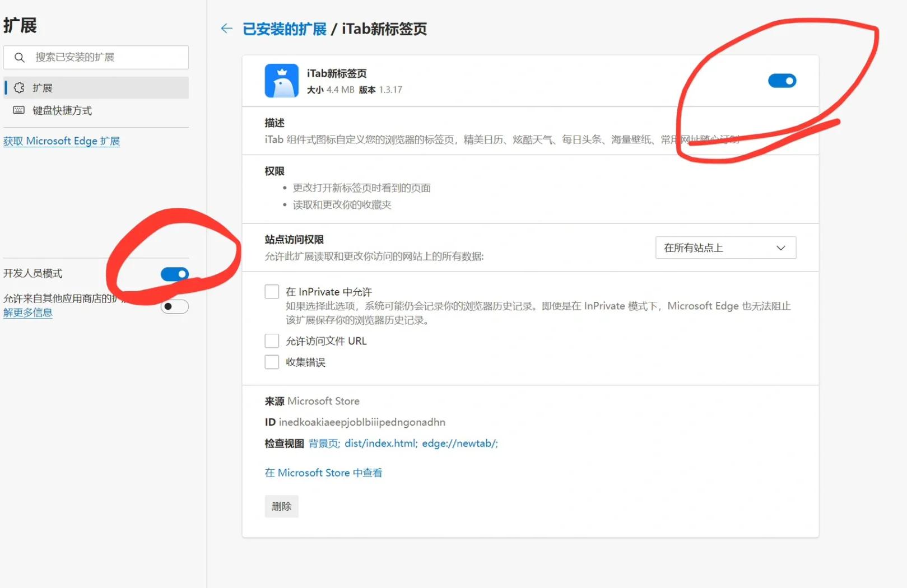Screen dimensions: 907x588
Task: Check 在 InPrivate 中允许
Action: 272,291
